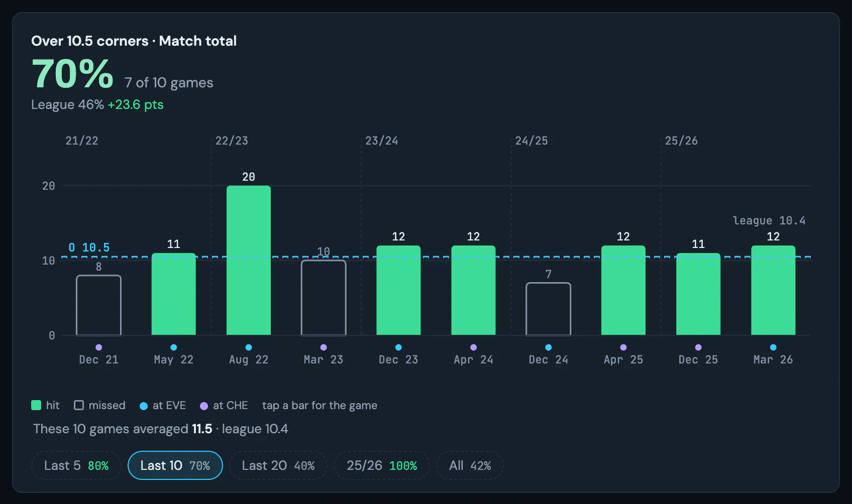Click the green hit legend swatch
The width and height of the screenshot is (852, 504).
(x=36, y=405)
